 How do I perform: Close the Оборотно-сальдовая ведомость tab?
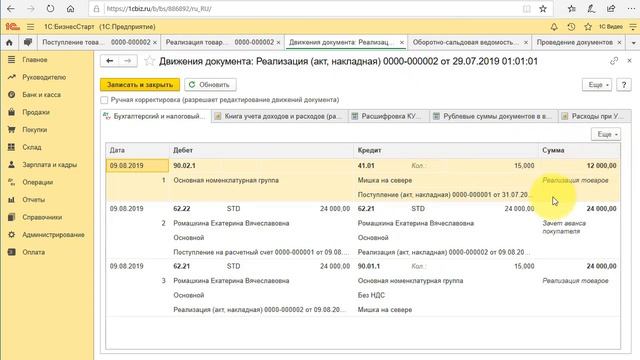pos(526,42)
